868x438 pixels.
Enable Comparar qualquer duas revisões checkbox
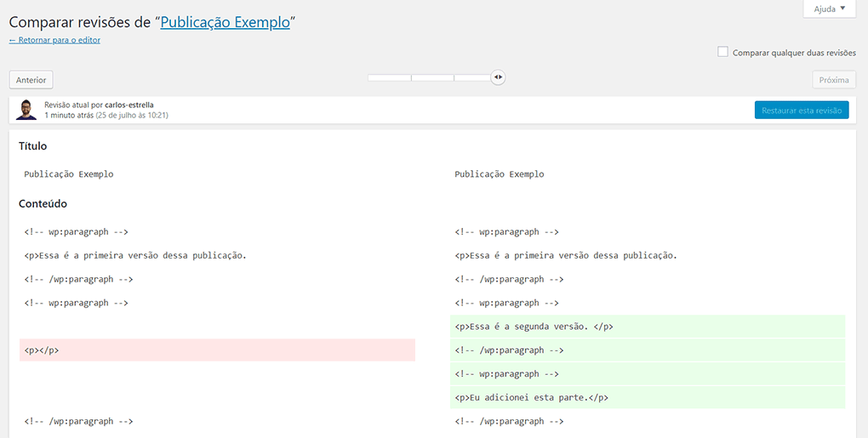pos(722,52)
